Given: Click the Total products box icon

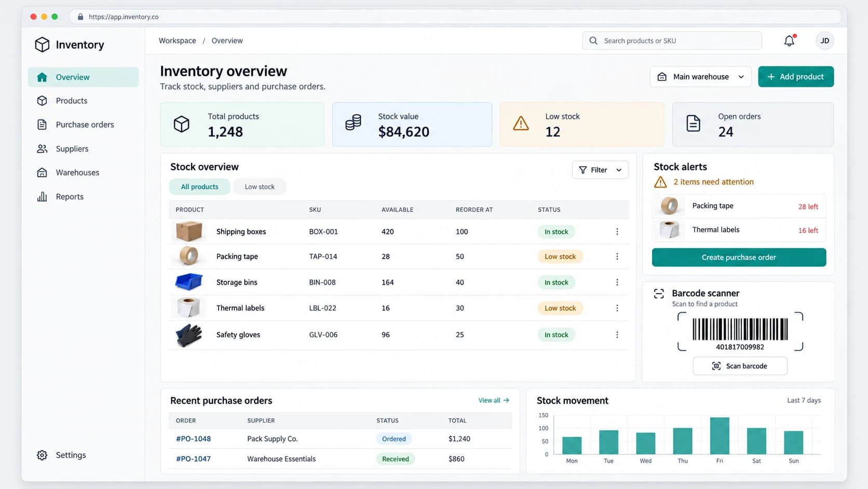Looking at the screenshot, I should click(181, 124).
